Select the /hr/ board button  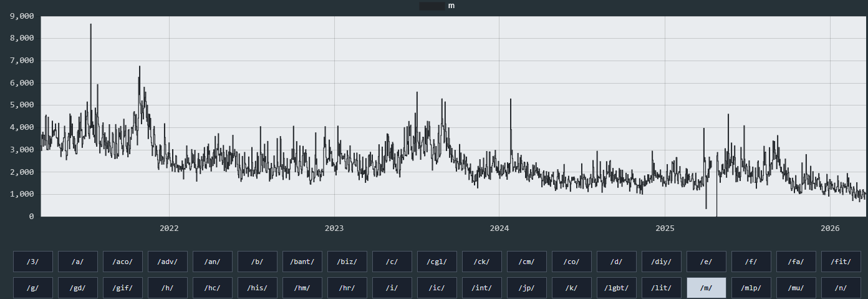pyautogui.click(x=347, y=288)
